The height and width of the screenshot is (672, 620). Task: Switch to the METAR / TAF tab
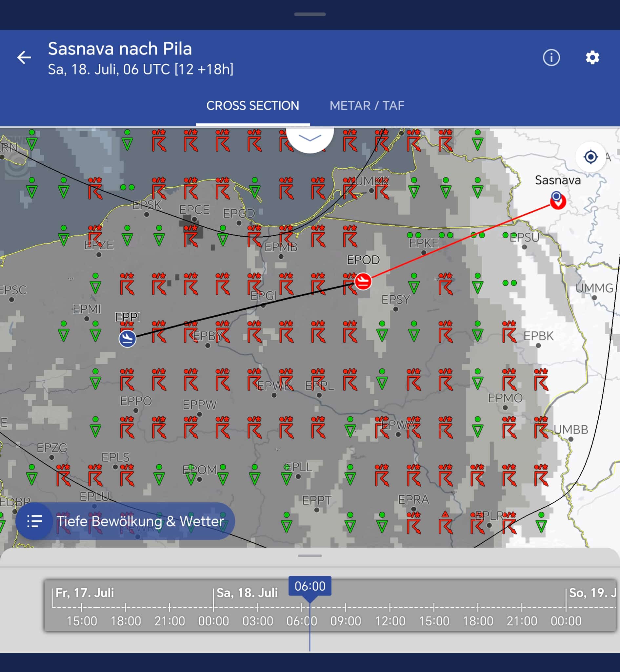coord(367,106)
